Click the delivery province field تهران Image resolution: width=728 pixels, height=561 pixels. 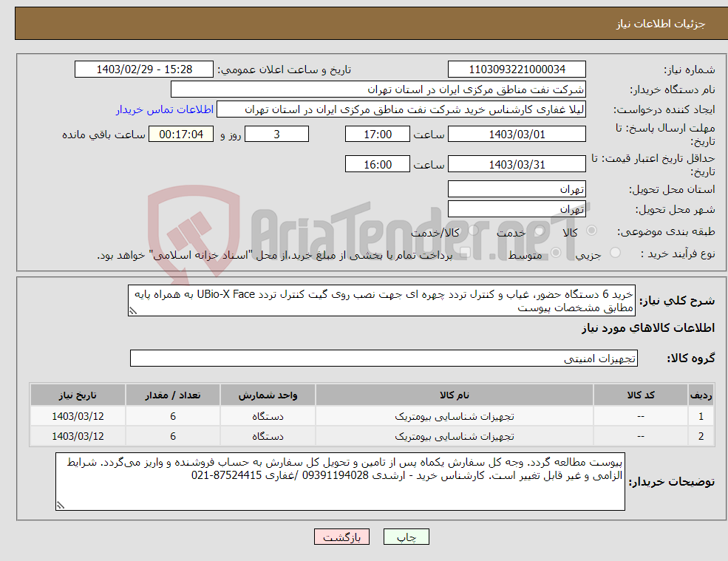517,189
